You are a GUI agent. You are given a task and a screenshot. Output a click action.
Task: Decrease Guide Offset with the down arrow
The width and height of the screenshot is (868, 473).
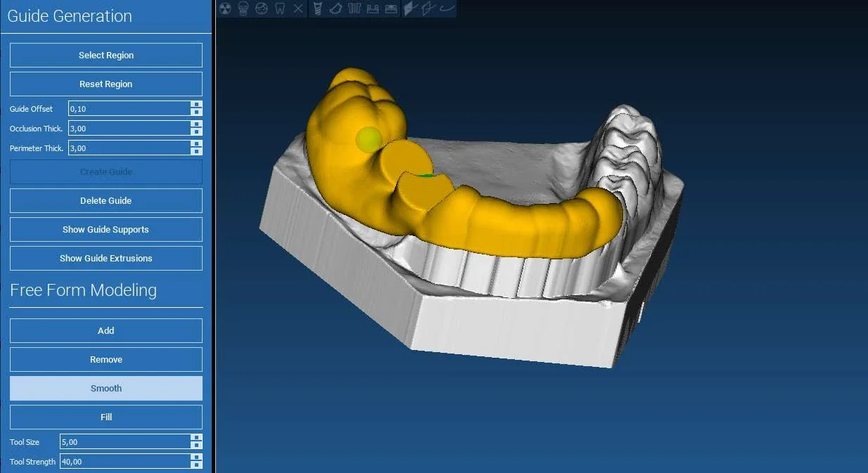(x=197, y=112)
